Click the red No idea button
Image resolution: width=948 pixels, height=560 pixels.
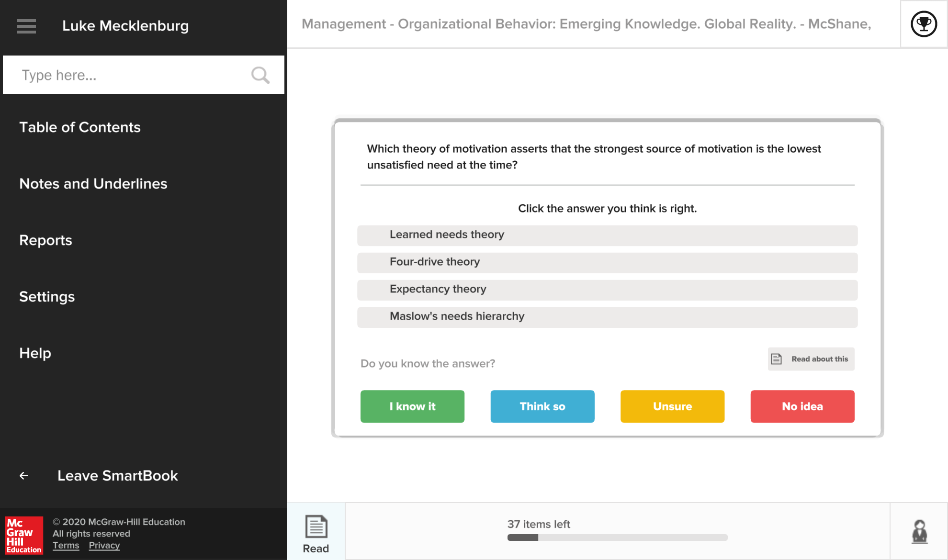[x=802, y=406]
